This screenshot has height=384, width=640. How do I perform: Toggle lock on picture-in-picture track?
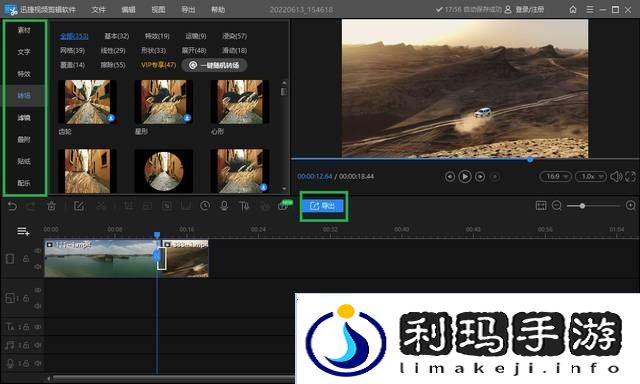coord(26,298)
